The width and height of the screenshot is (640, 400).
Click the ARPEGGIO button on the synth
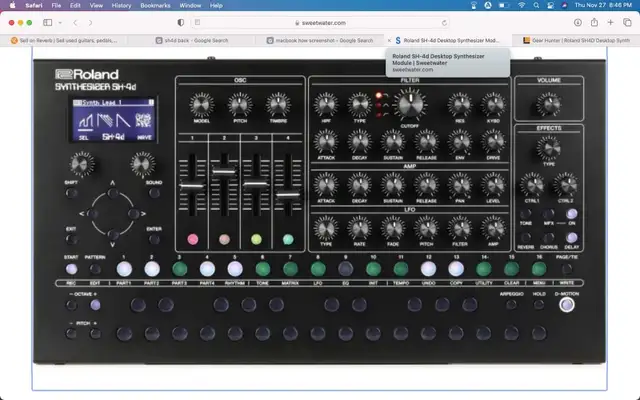pos(511,304)
